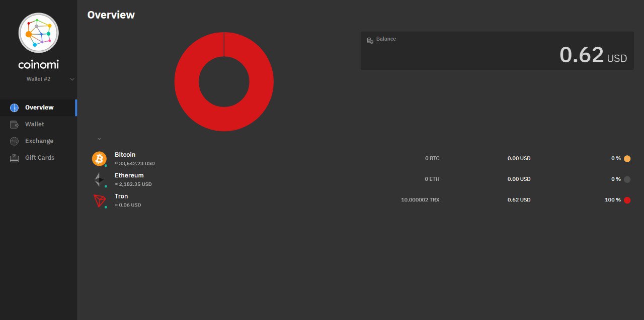The image size is (644, 320).
Task: Click the ≈ 0.06 USD price
Action: tap(128, 205)
